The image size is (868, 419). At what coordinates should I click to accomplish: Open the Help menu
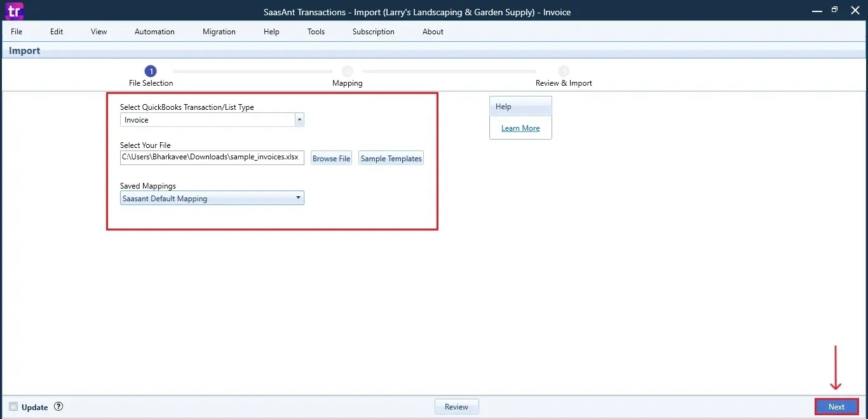271,32
